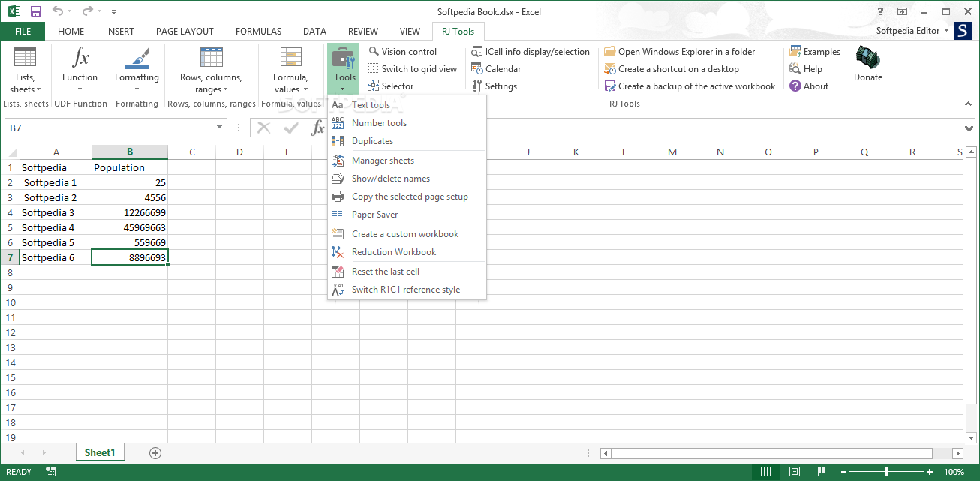Viewport: 980px width, 481px height.
Task: Open the Function fx ribbon icon
Action: (80, 58)
